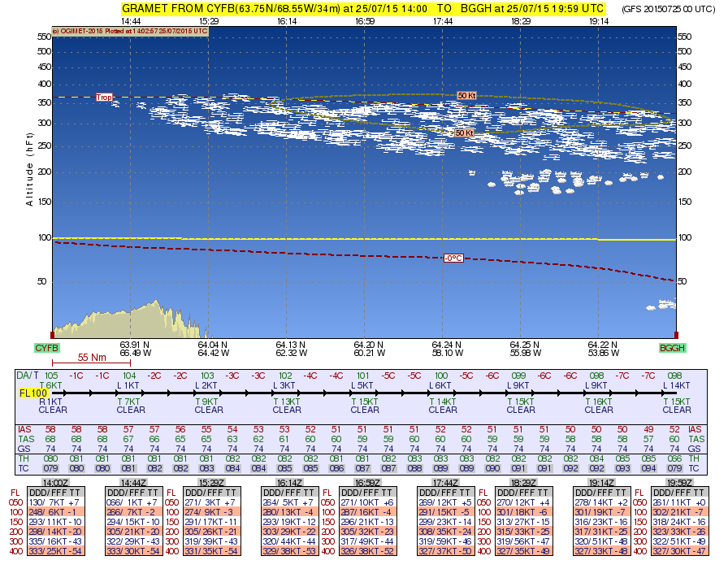Click the upper 50 Kt jet stream label
Viewport: 728px width, 569px height.
point(466,95)
